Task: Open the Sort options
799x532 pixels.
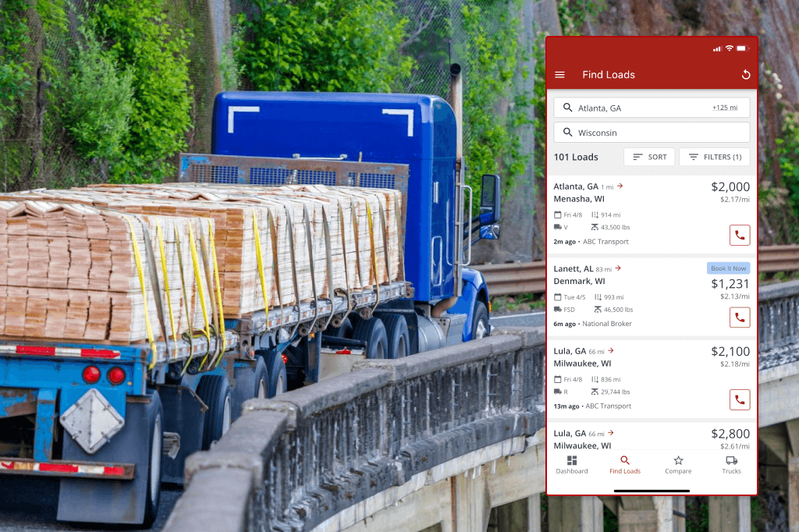Action: tap(649, 157)
